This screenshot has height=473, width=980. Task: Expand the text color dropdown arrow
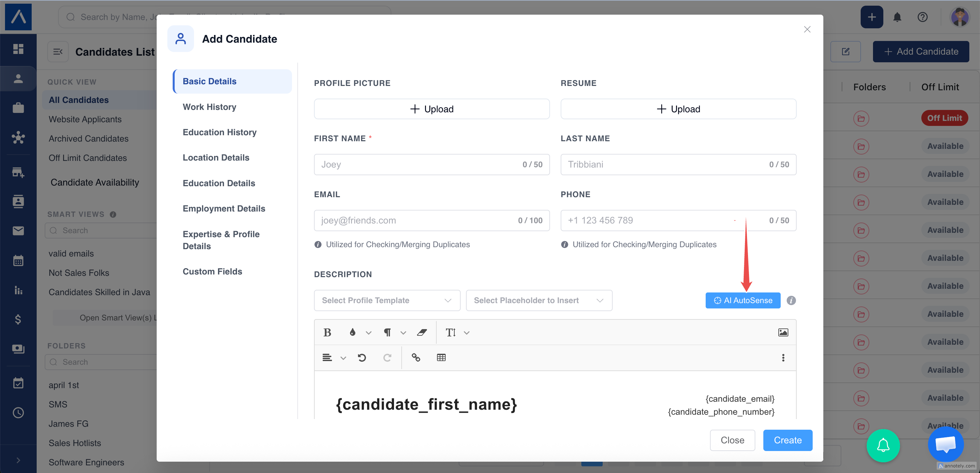click(368, 333)
